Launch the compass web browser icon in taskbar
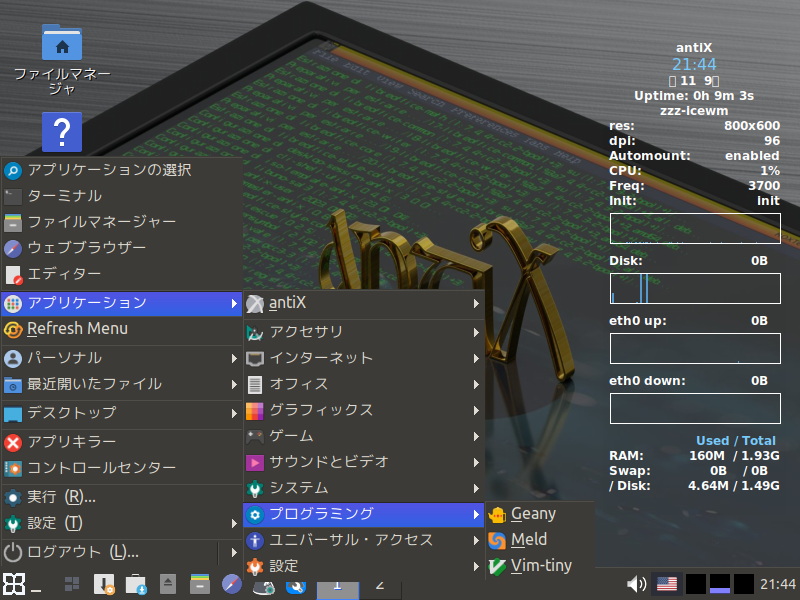The image size is (800, 600). [x=232, y=584]
